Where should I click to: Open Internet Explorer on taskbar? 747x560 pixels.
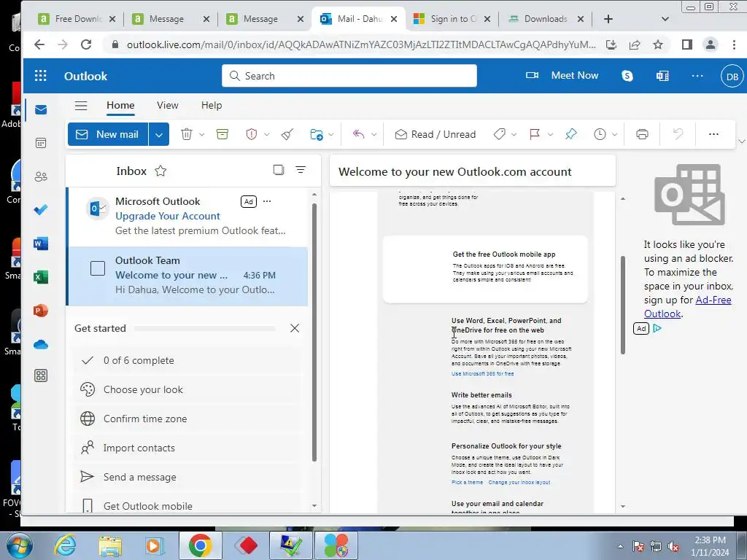(x=65, y=545)
